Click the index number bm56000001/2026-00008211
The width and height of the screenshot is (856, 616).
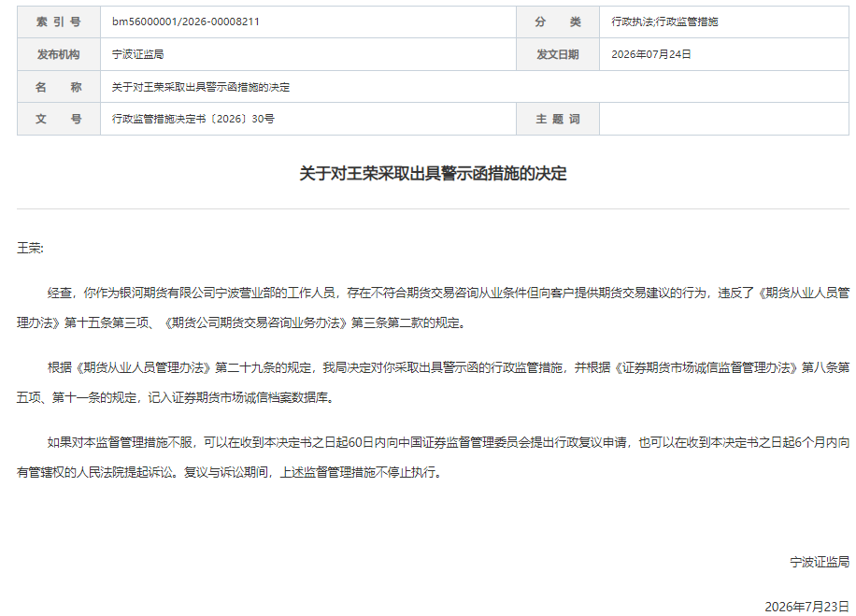point(186,21)
